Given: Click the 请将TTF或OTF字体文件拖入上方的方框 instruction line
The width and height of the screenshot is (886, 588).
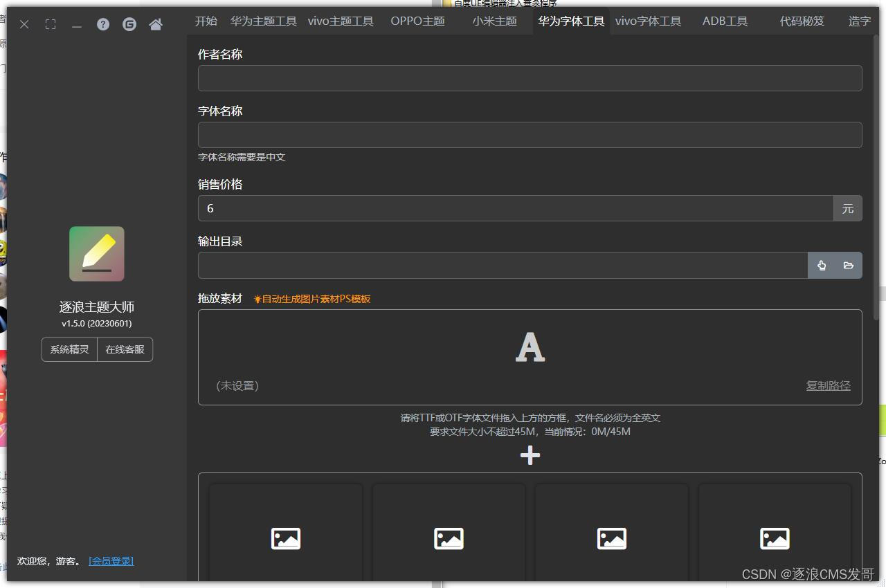Looking at the screenshot, I should coord(530,418).
